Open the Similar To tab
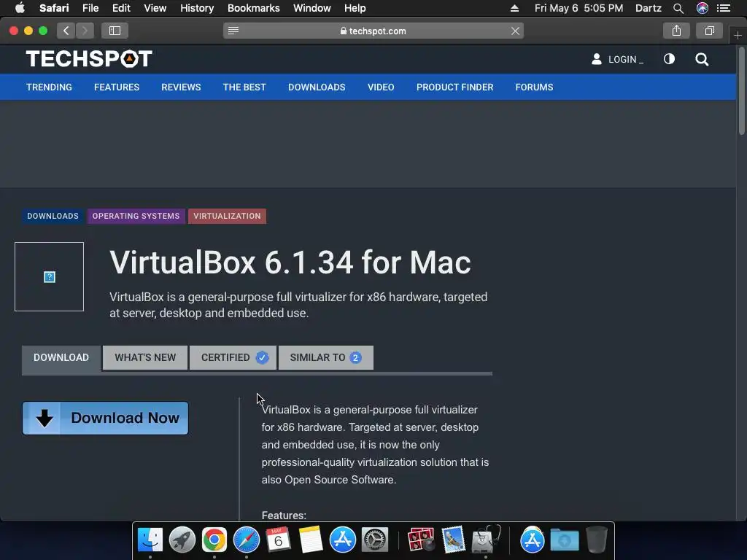 tap(326, 357)
